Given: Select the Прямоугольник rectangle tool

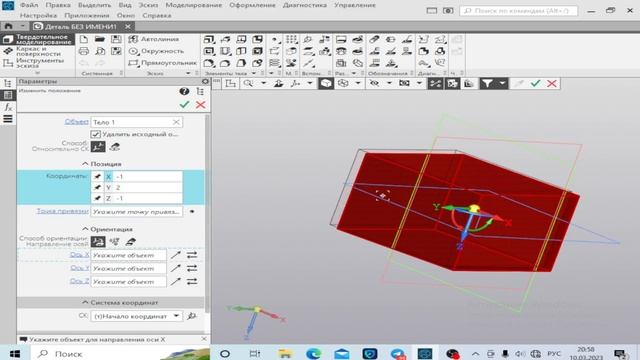Looking at the screenshot, I should point(162,63).
